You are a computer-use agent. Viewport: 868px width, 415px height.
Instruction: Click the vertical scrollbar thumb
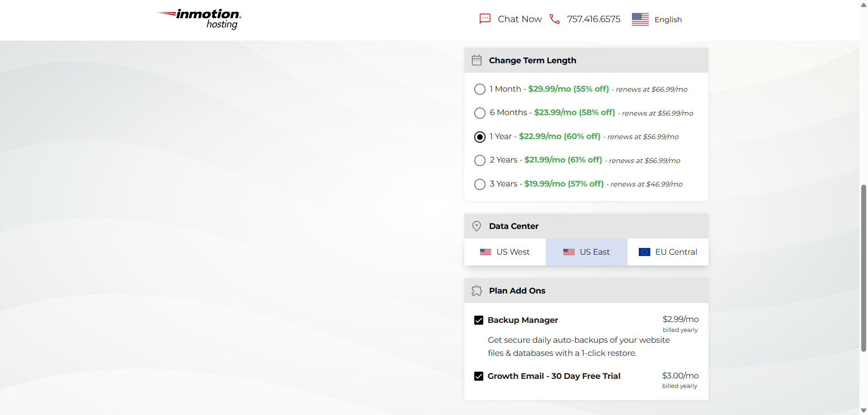click(x=863, y=268)
